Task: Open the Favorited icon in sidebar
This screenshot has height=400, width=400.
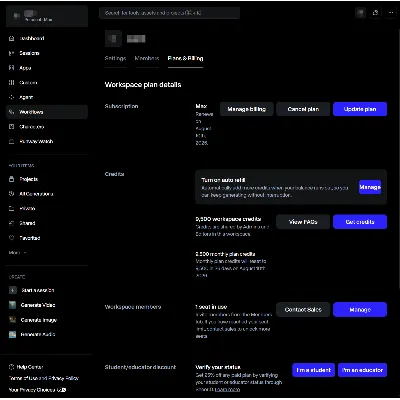Action: 12,238
